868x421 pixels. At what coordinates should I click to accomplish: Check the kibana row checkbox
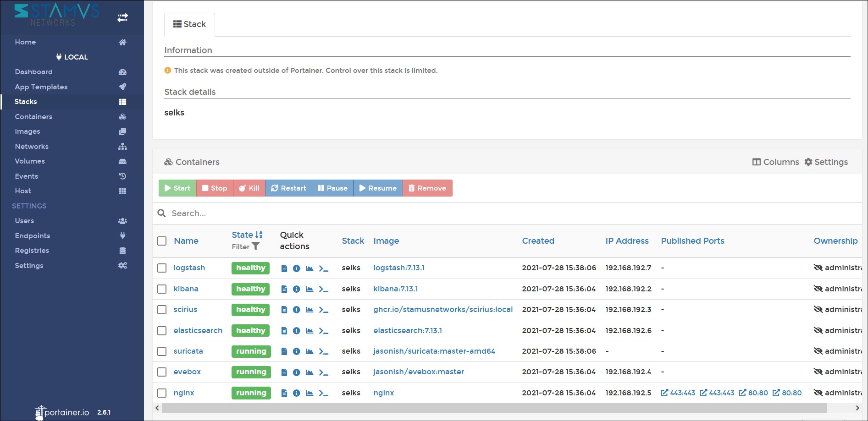[162, 289]
